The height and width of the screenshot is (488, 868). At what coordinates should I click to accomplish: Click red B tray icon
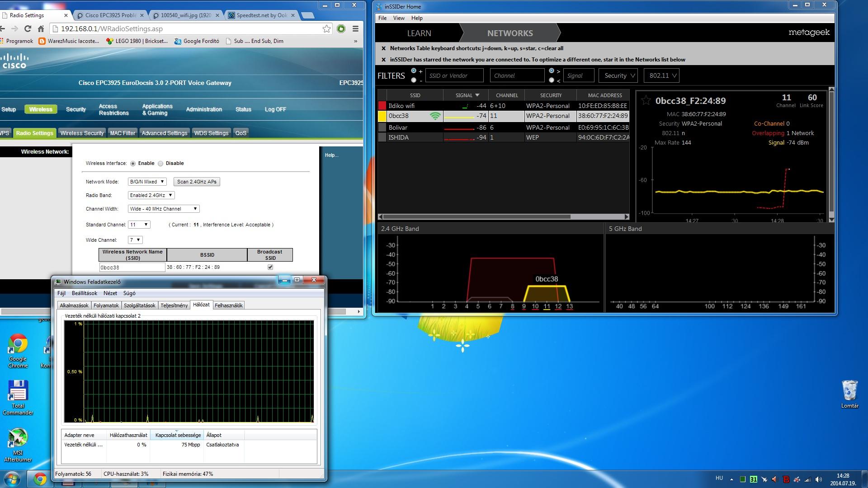click(x=786, y=479)
